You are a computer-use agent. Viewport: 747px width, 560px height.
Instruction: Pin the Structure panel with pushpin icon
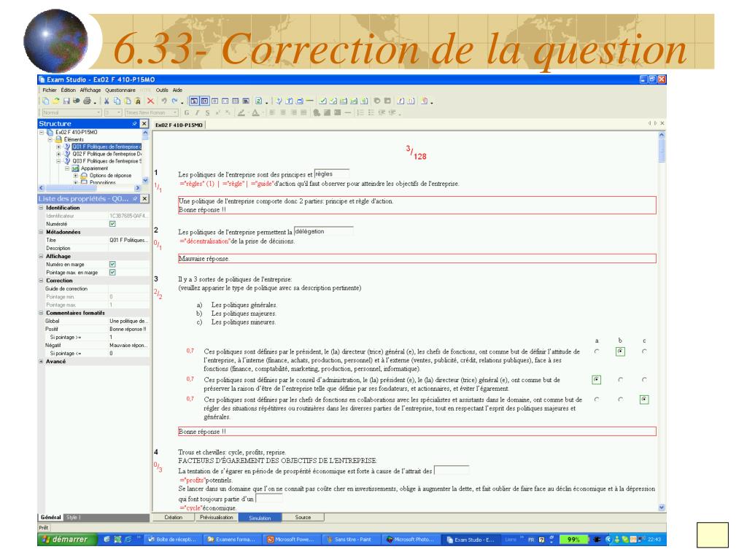coord(135,124)
